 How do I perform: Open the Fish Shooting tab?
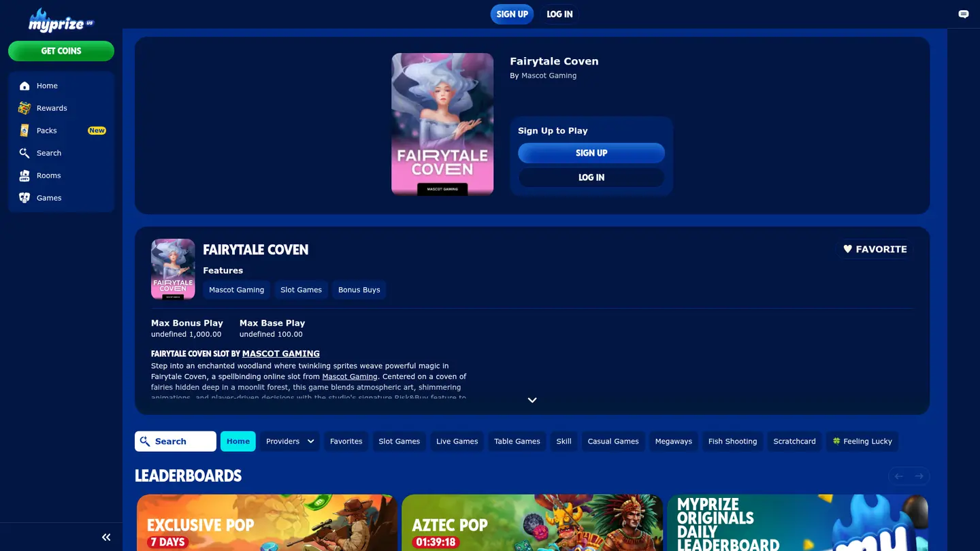tap(733, 441)
